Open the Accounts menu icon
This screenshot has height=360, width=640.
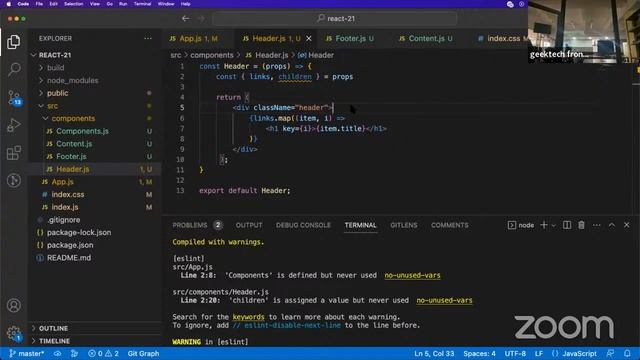(x=13, y=305)
